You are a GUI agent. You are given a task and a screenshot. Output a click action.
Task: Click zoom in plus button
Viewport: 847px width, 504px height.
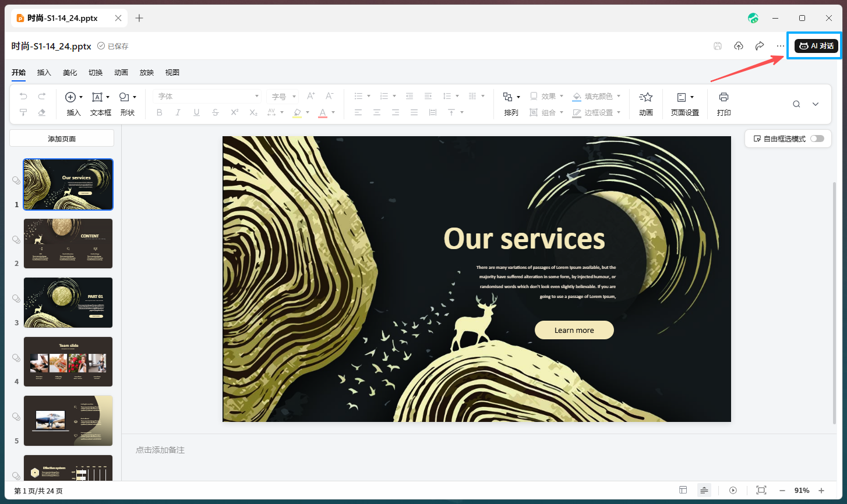(x=821, y=491)
